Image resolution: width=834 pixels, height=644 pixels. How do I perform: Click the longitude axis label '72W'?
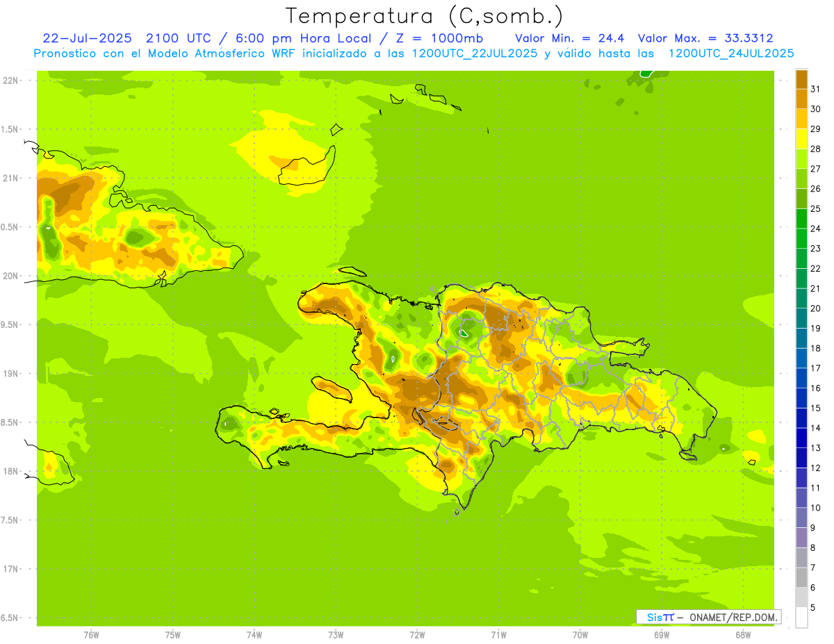tap(418, 634)
